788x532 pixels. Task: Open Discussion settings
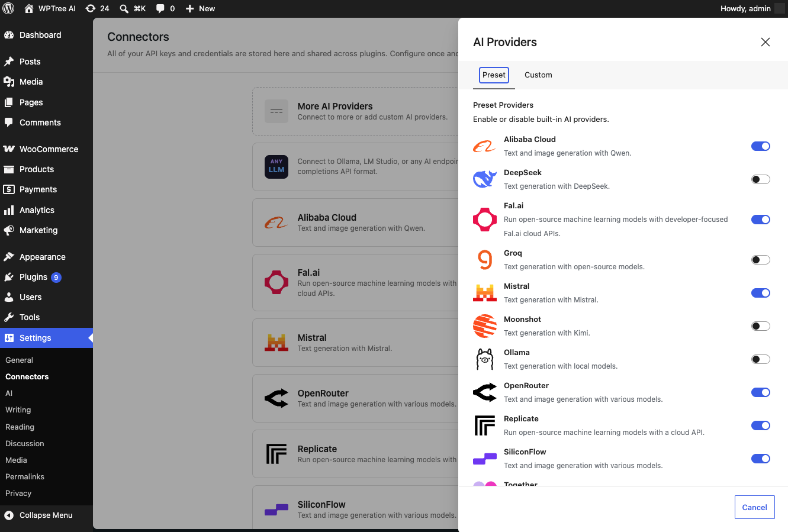[x=24, y=443]
